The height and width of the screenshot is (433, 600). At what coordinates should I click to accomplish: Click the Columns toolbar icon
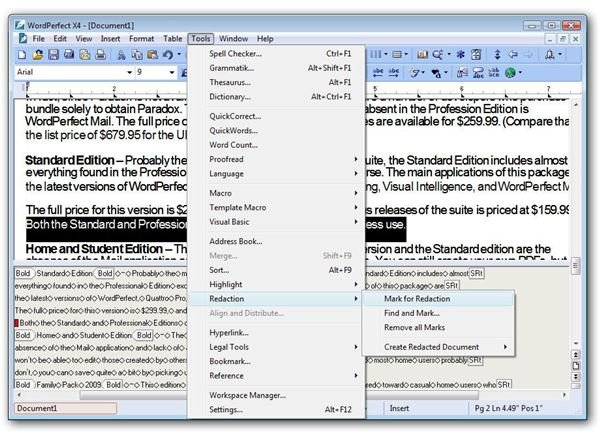tap(376, 54)
